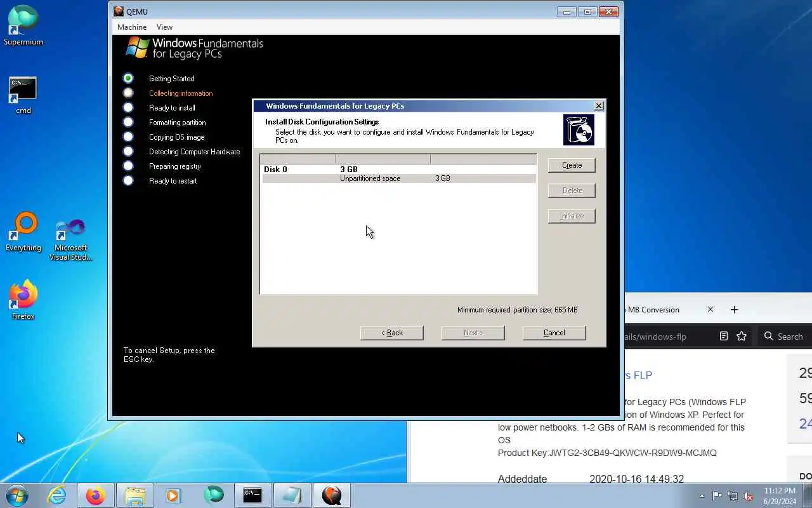Close the MB Conversion Firefox tab
This screenshot has height=508, width=812.
[710, 310]
